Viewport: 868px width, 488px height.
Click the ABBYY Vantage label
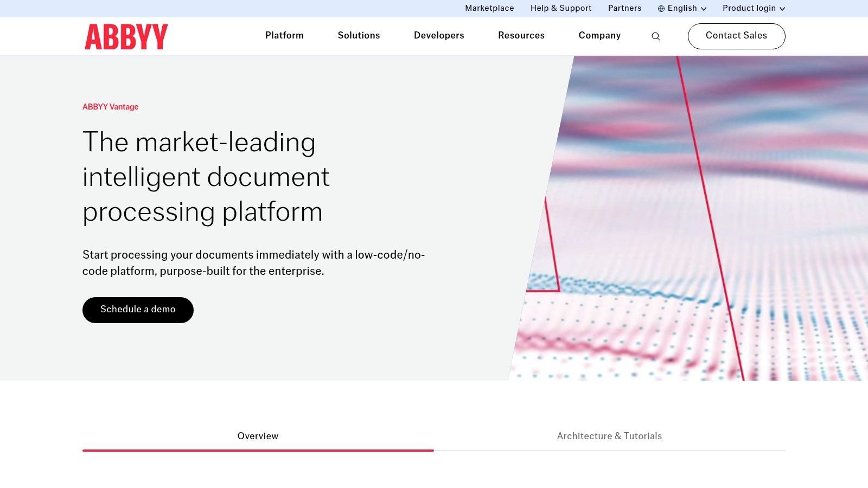tap(110, 107)
